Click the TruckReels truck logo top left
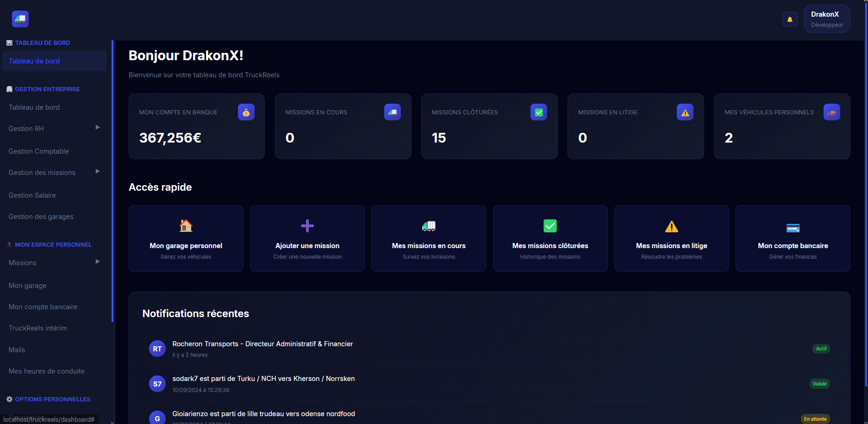The image size is (868, 424). (x=20, y=19)
